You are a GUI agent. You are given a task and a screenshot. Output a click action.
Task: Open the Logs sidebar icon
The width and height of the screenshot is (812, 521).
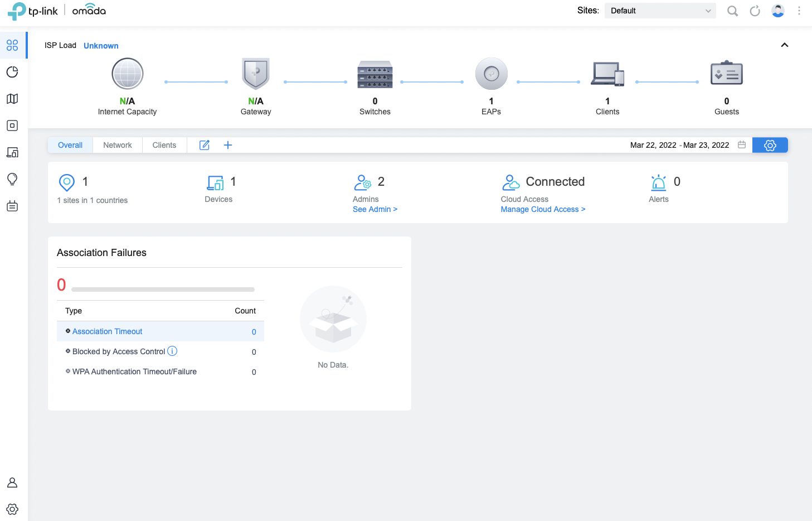point(12,206)
